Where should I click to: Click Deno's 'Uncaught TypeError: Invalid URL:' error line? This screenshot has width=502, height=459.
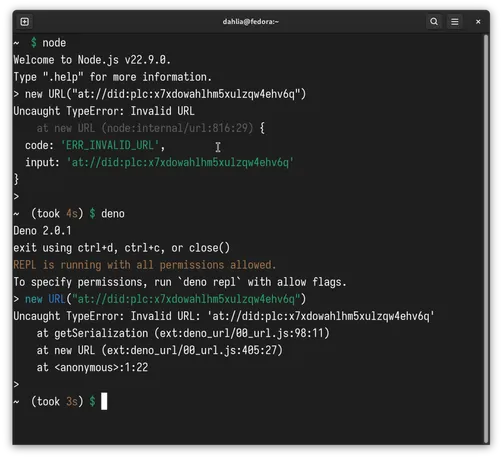click(x=224, y=316)
